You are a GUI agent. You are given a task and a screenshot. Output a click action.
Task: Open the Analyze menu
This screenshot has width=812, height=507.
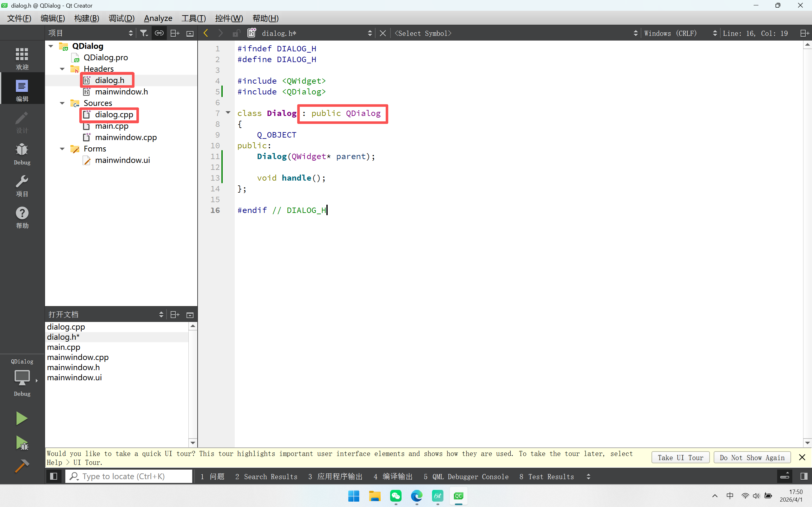(x=158, y=18)
